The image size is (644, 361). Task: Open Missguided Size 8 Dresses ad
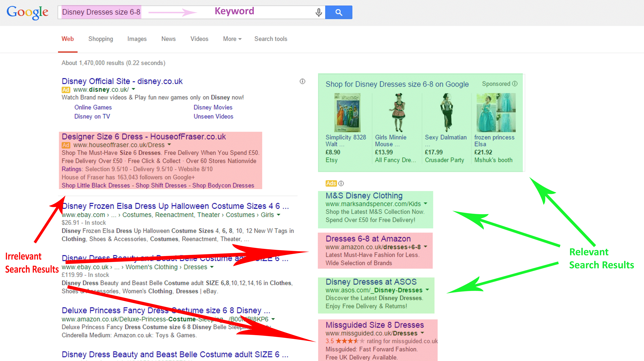375,325
